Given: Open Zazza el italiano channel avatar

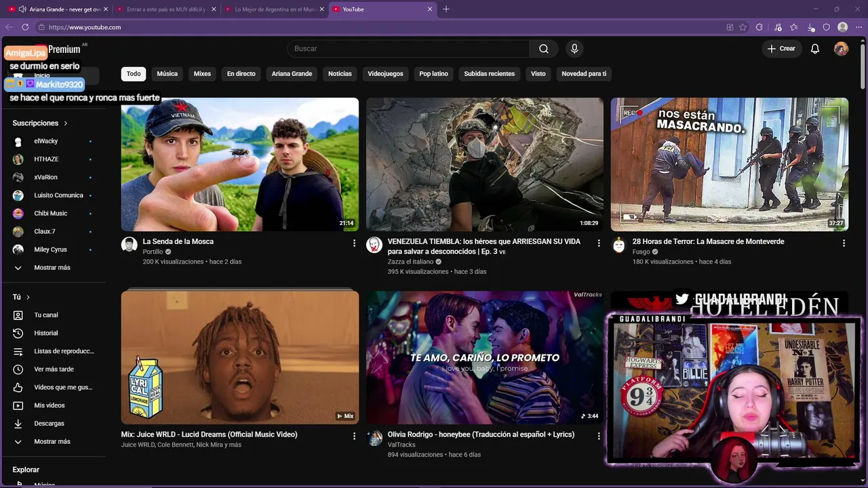Looking at the screenshot, I should point(374,245).
